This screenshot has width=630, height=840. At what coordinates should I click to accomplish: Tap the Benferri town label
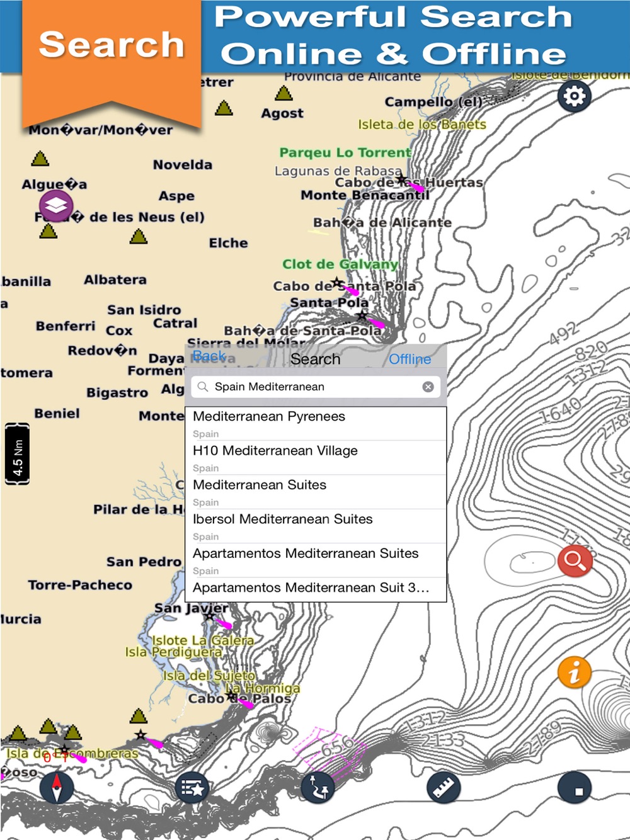[x=66, y=326]
